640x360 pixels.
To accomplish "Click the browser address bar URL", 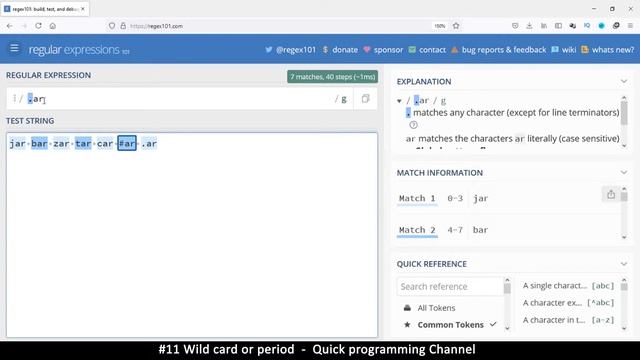I will (156, 26).
